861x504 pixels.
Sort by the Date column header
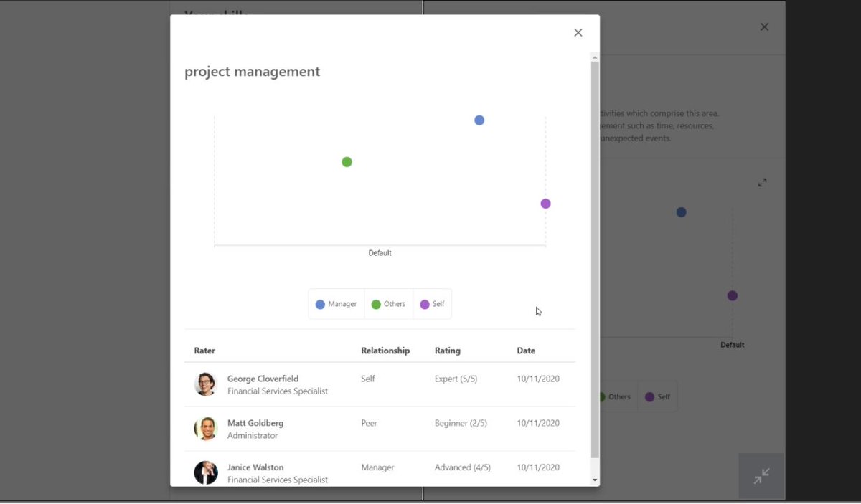click(x=526, y=351)
